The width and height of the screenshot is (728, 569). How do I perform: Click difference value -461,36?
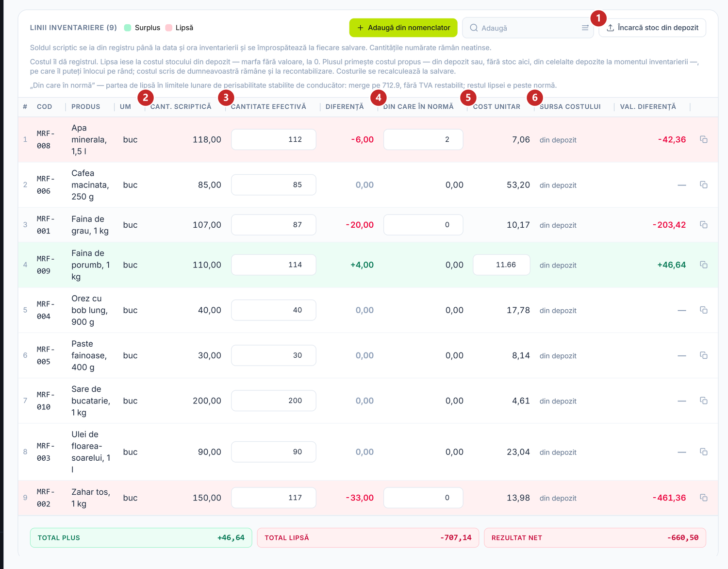(669, 498)
